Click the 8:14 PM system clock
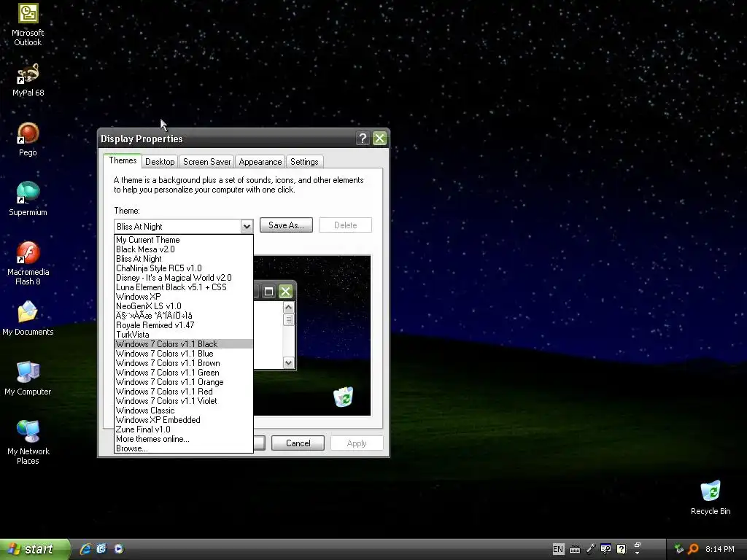 [719, 549]
